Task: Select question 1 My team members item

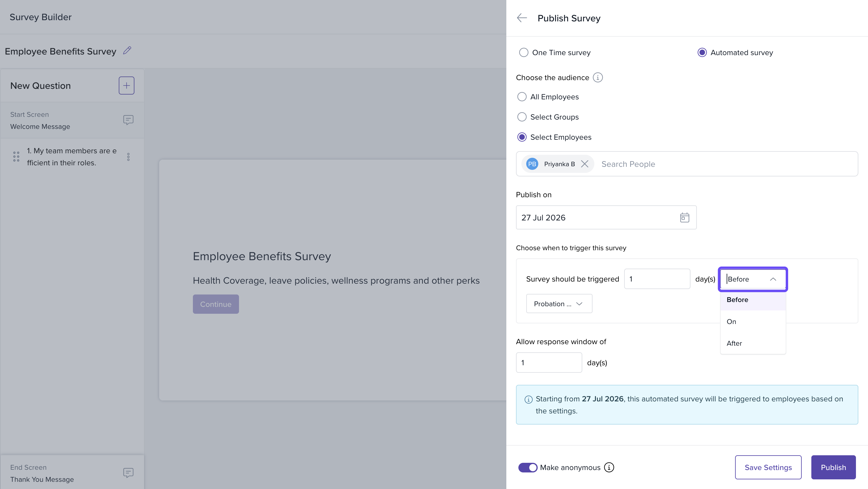Action: 72,157
